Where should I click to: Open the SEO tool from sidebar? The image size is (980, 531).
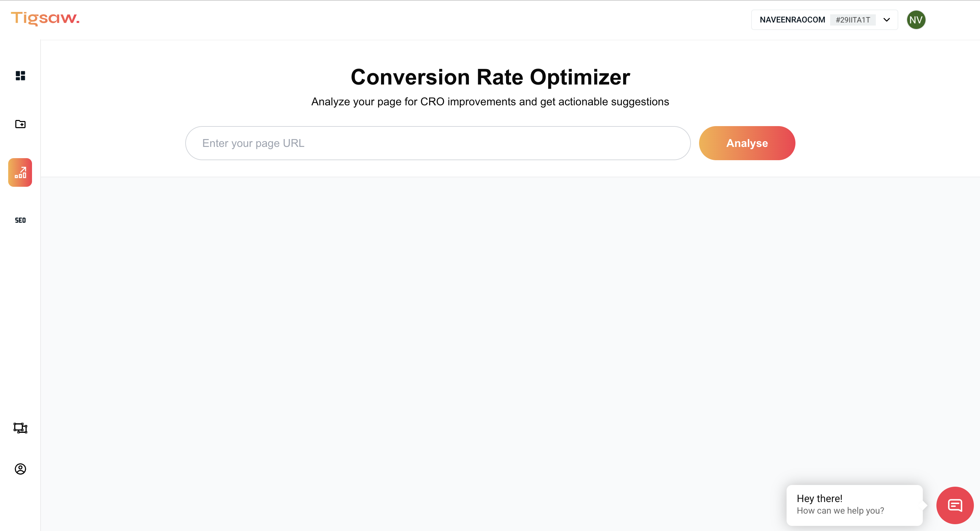[20, 221]
